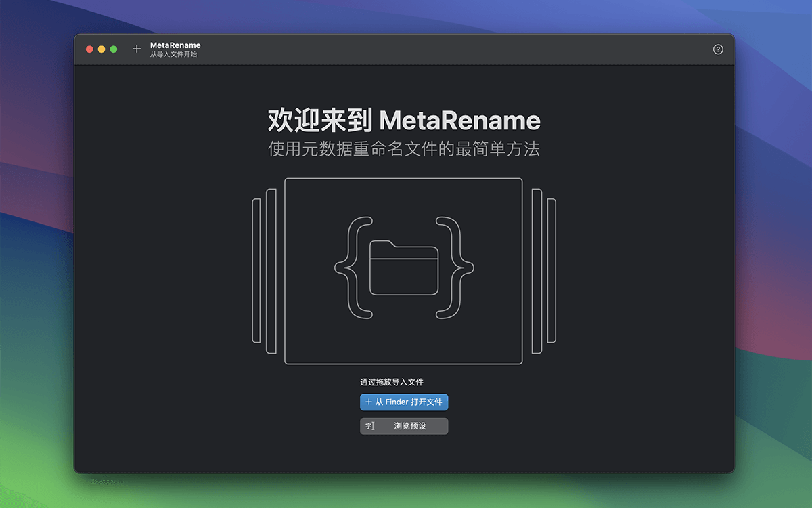Screen dimensions: 812x508
Task: Click the 从导入文件开始 subtitle text
Action: 174,54
